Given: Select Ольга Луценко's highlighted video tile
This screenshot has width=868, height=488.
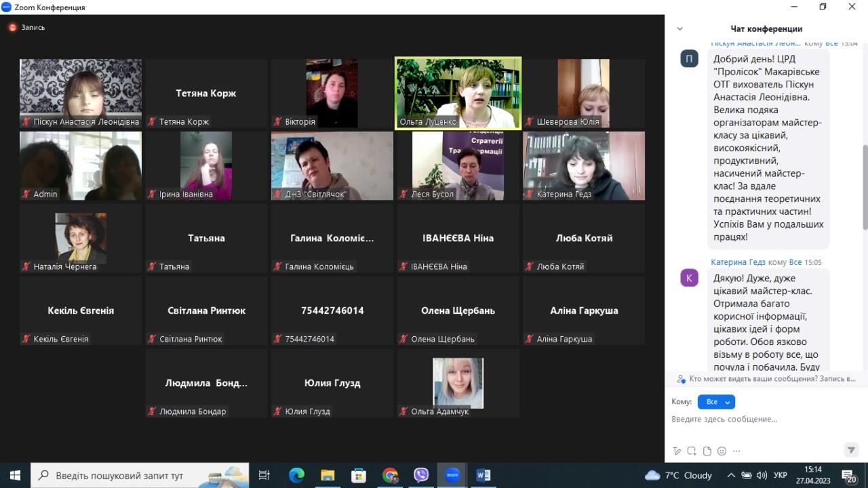Looking at the screenshot, I should pos(458,93).
